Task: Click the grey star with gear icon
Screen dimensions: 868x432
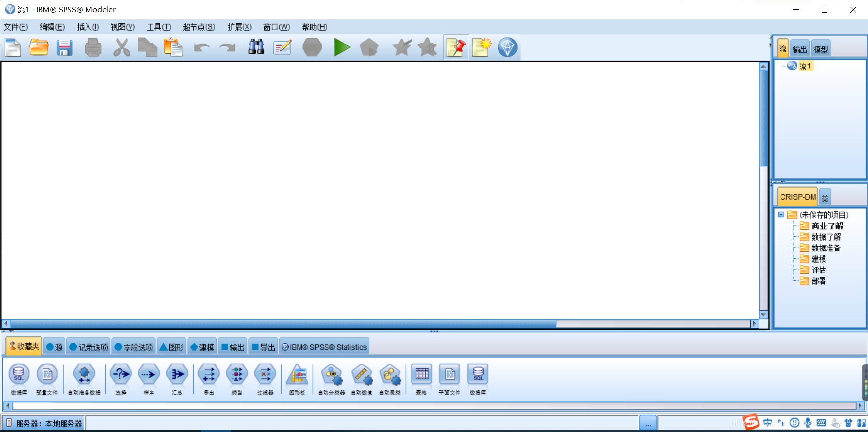Action: (x=428, y=47)
